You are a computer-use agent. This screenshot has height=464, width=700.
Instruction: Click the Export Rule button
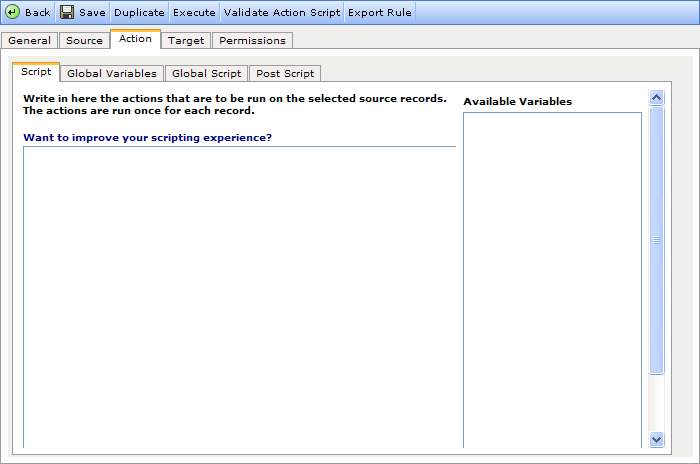(379, 13)
